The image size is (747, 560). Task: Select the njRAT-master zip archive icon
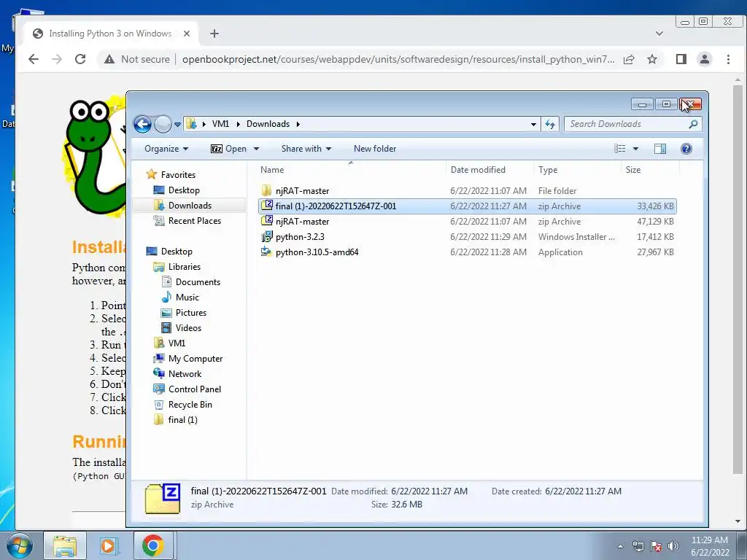[x=267, y=221]
